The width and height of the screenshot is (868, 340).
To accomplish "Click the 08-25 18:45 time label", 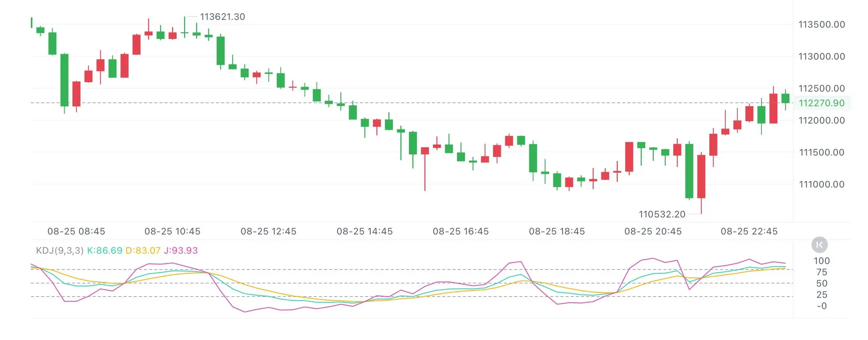I will [557, 231].
